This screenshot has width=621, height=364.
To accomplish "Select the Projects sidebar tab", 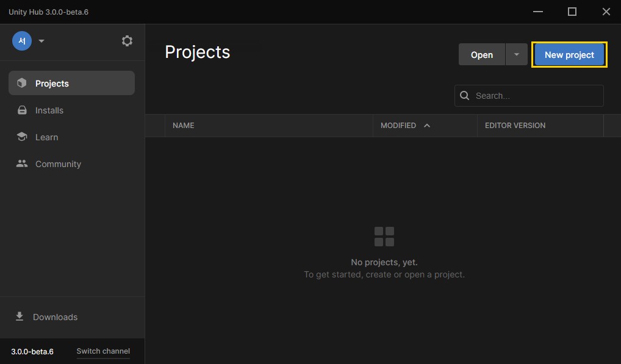I will click(x=72, y=83).
